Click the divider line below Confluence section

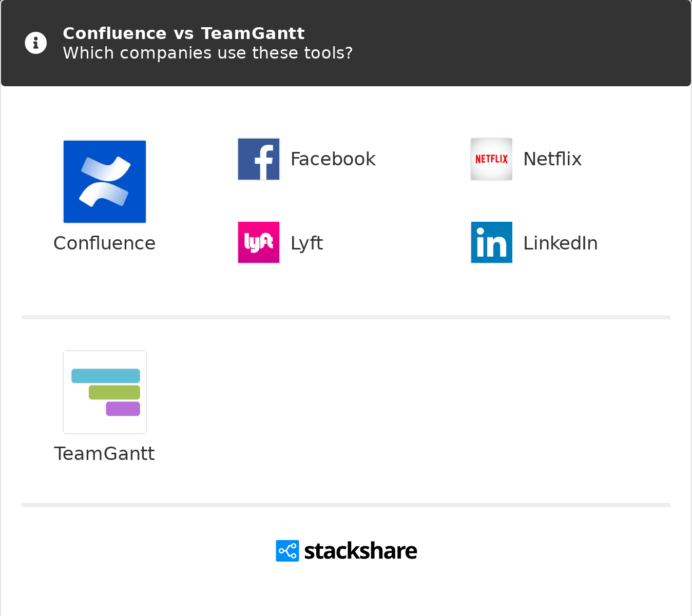pos(346,317)
